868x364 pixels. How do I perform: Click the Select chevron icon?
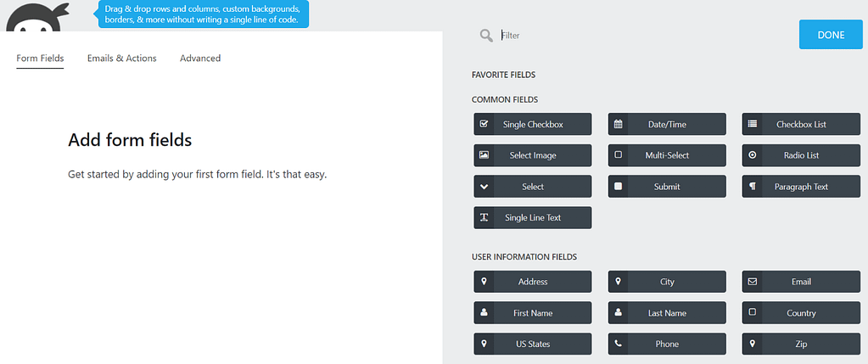[484, 187]
